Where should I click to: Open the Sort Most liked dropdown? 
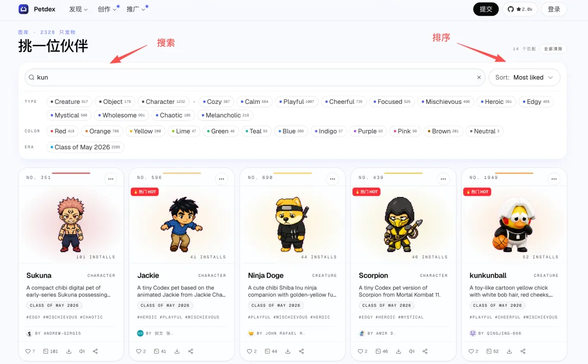point(524,77)
